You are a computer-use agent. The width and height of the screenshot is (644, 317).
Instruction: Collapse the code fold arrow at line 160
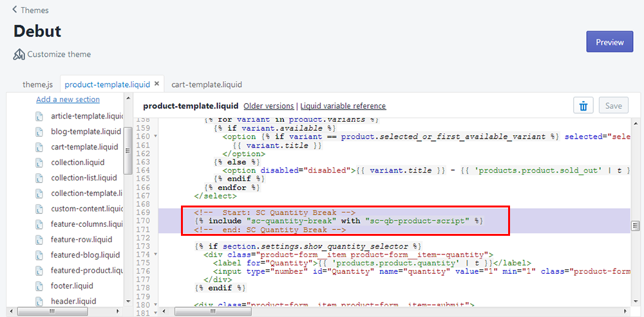pyautogui.click(x=156, y=137)
